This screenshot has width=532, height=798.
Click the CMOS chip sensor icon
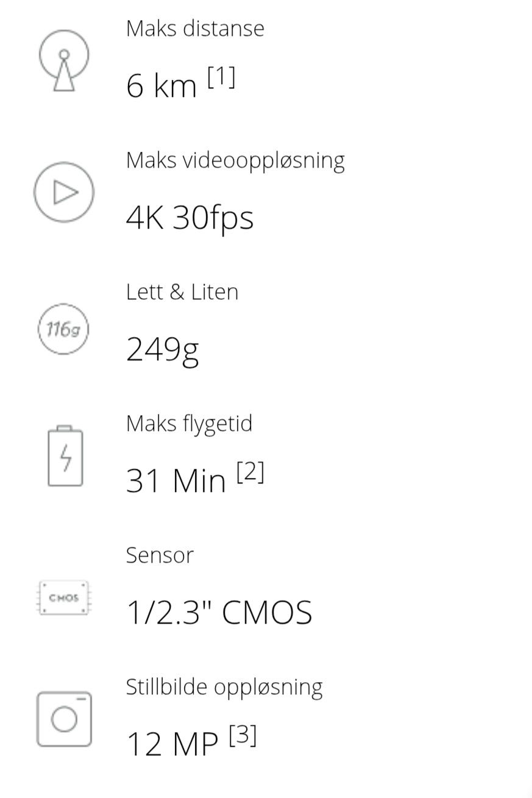coord(64,597)
